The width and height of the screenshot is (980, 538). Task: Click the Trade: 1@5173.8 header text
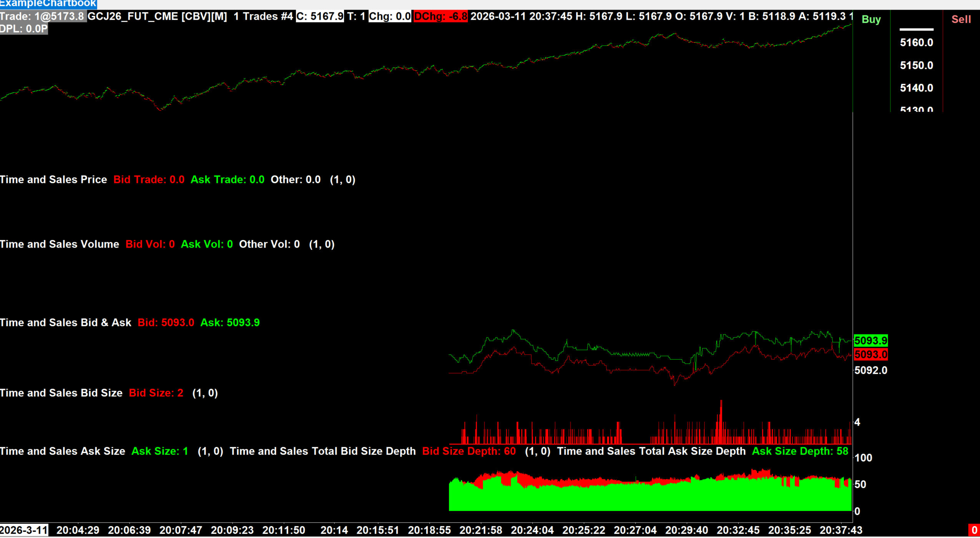pos(42,17)
